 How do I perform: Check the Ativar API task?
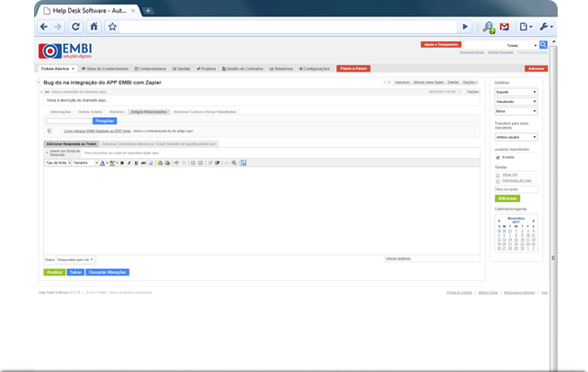pos(499,174)
